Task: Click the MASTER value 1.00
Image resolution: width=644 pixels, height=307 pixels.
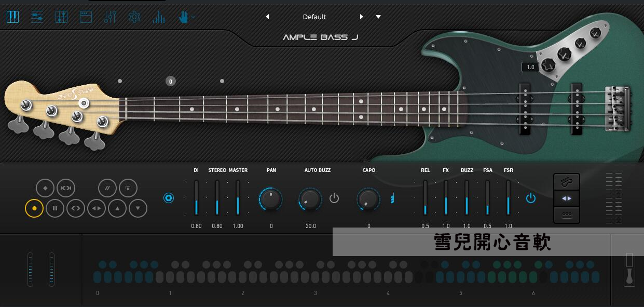Action: click(238, 226)
